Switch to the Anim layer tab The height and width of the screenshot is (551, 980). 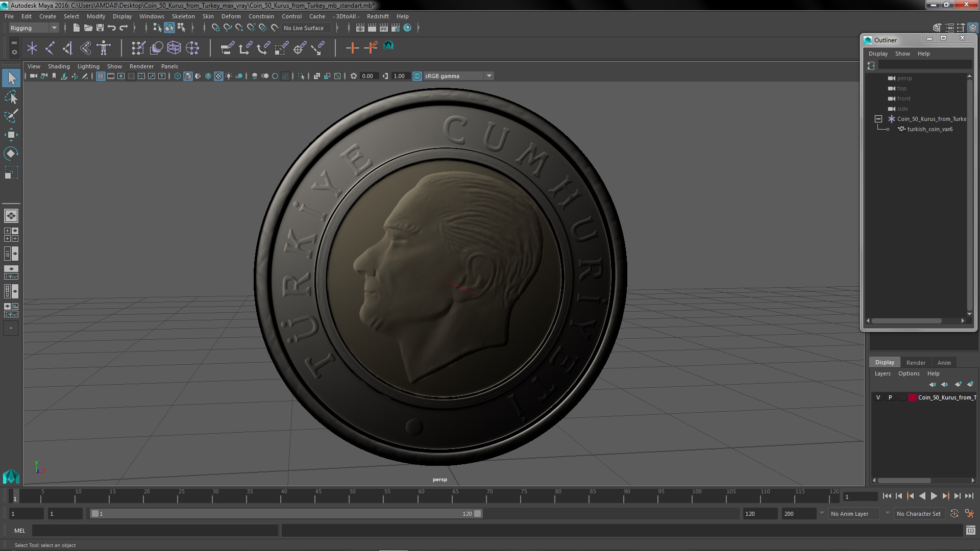pos(944,363)
